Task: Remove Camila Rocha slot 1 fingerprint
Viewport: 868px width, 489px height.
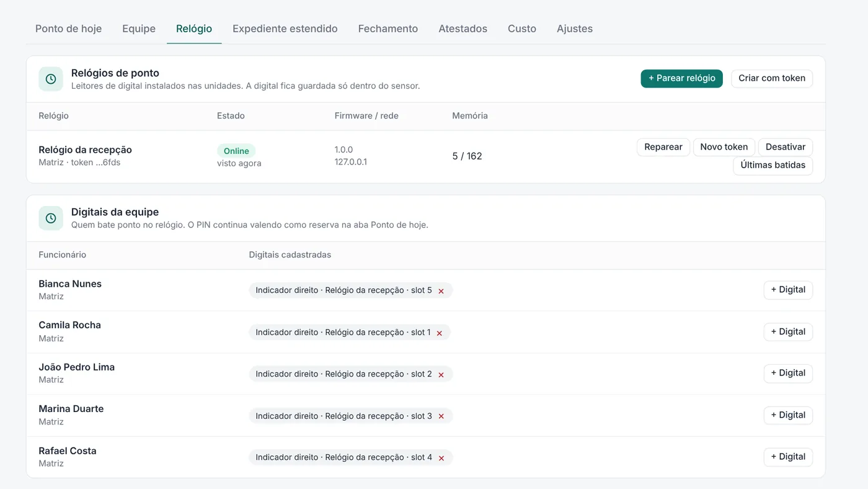Action: click(x=440, y=333)
